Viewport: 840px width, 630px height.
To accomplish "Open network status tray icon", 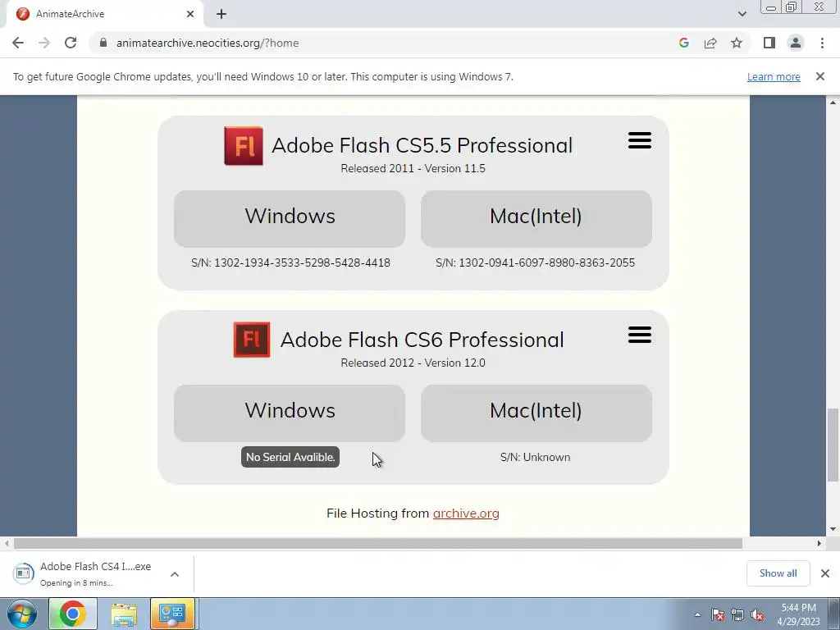I will click(x=737, y=614).
